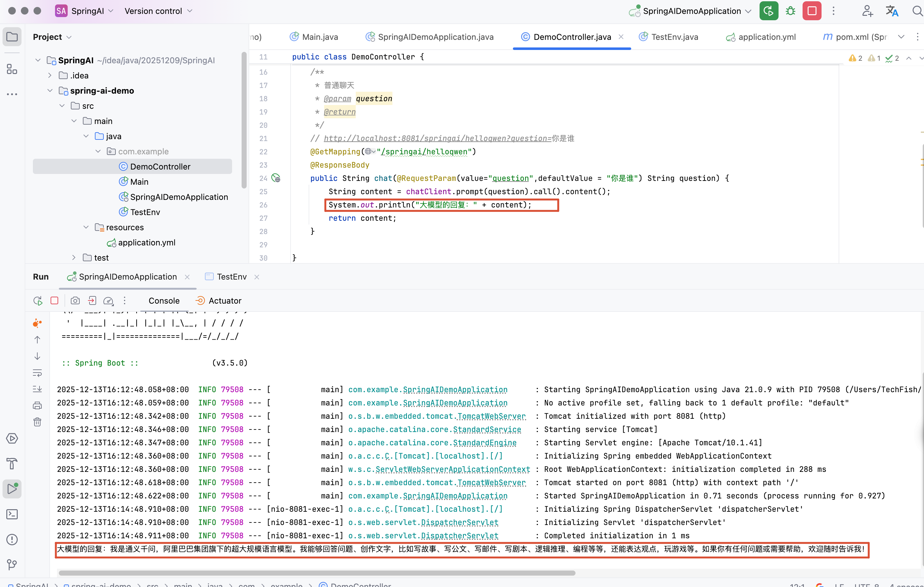
Task: Switch to the TestEnv.java editor tab
Action: click(x=674, y=37)
